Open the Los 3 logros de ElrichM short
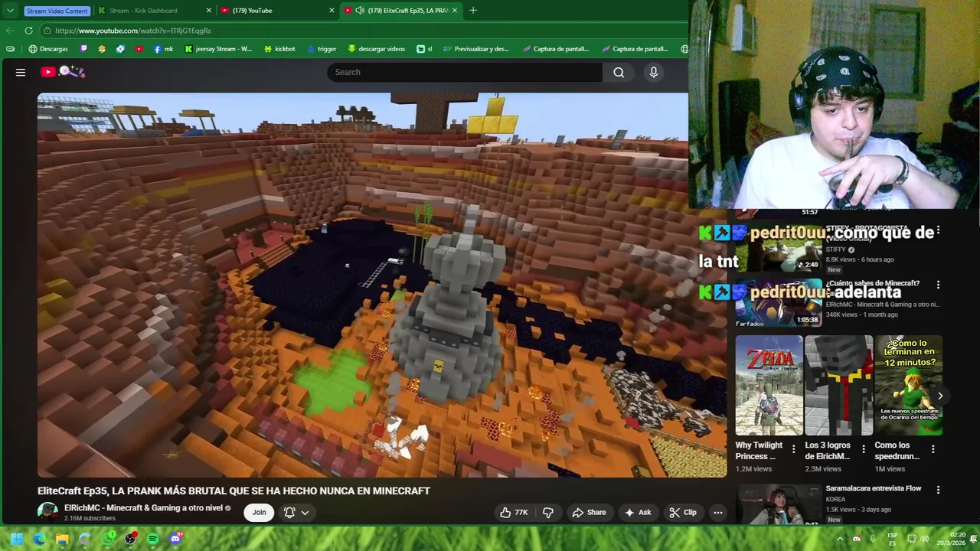The width and height of the screenshot is (980, 551). 838,385
